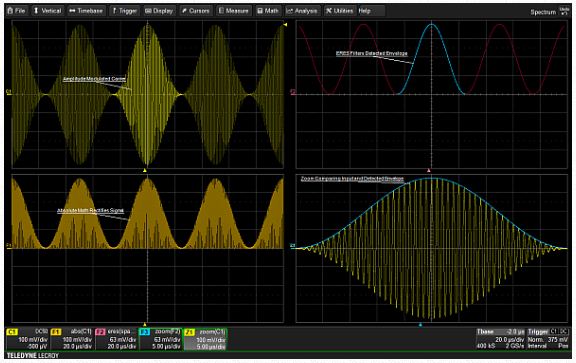Open the Z1 zoom(C1) descriptor box
576x363 pixels.
pyautogui.click(x=205, y=339)
